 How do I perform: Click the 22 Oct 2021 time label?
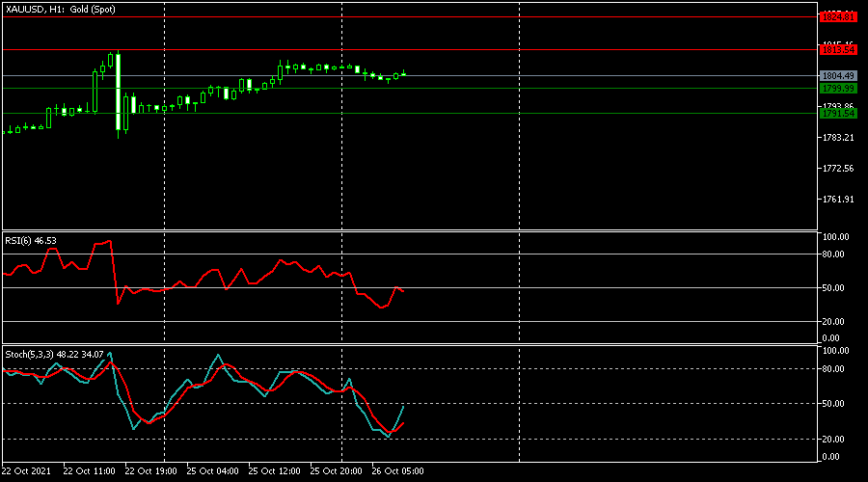click(x=26, y=471)
